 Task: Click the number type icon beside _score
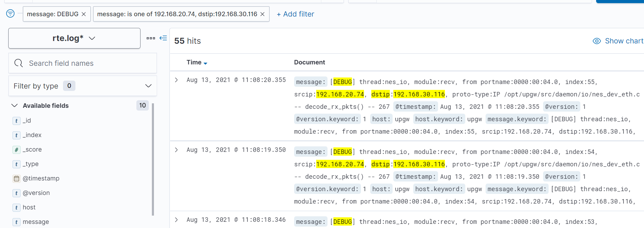click(x=16, y=149)
